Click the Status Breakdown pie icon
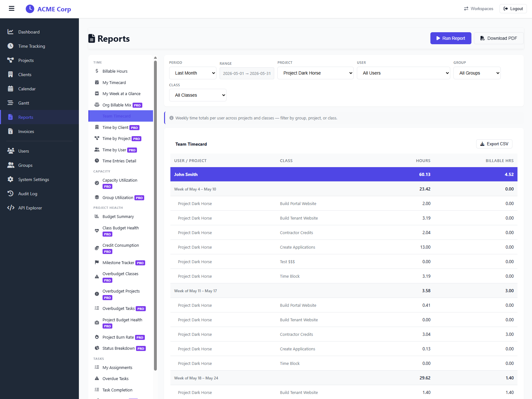Image resolution: width=532 pixels, height=399 pixels. (97, 348)
